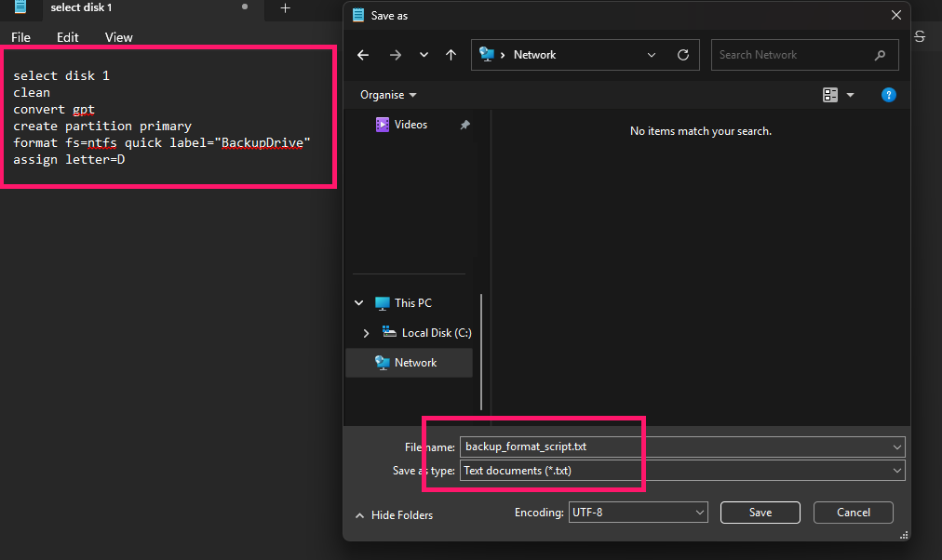Viewport: 942px width, 560px height.
Task: Click the Notepad app icon in title bar
Action: coord(20,7)
